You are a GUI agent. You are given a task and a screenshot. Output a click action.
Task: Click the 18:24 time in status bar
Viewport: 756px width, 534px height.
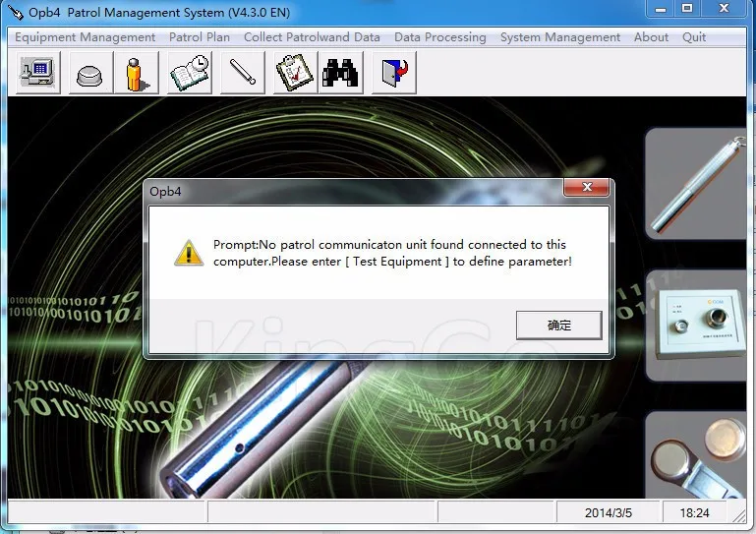694,512
